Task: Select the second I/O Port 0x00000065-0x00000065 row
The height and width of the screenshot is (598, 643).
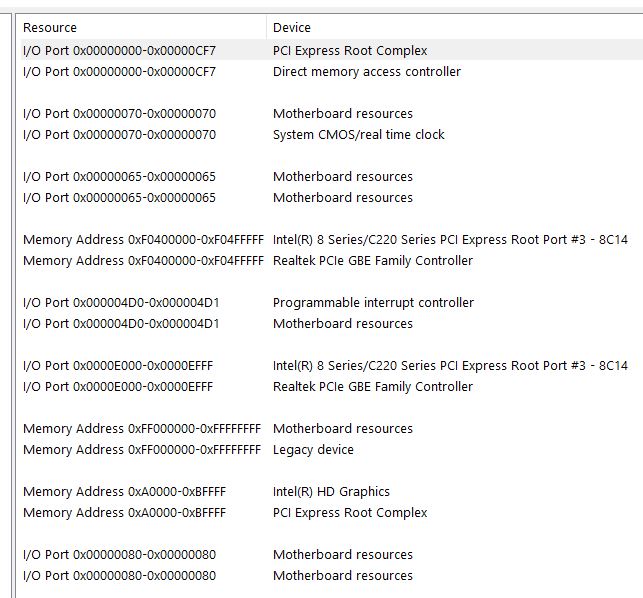Action: pyautogui.click(x=332, y=198)
